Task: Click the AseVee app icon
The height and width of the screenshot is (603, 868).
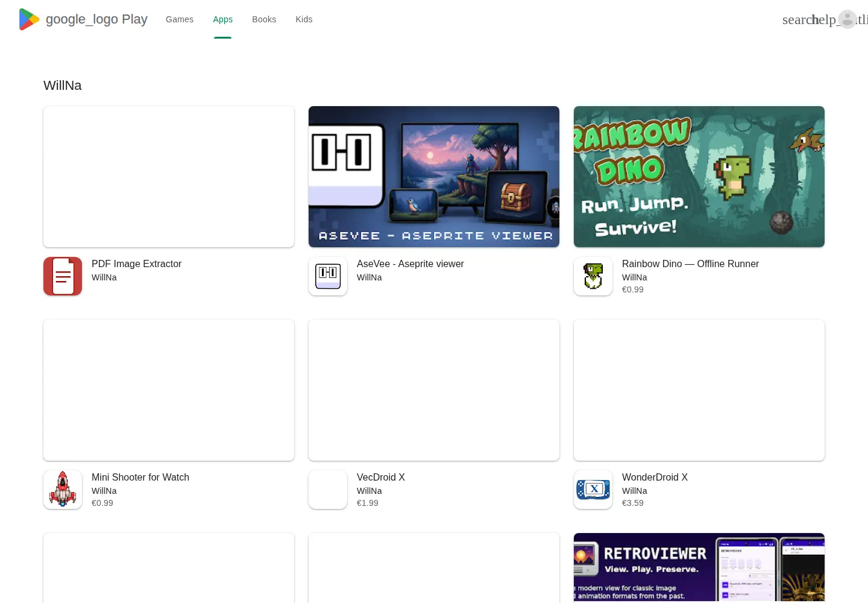Action: (328, 276)
